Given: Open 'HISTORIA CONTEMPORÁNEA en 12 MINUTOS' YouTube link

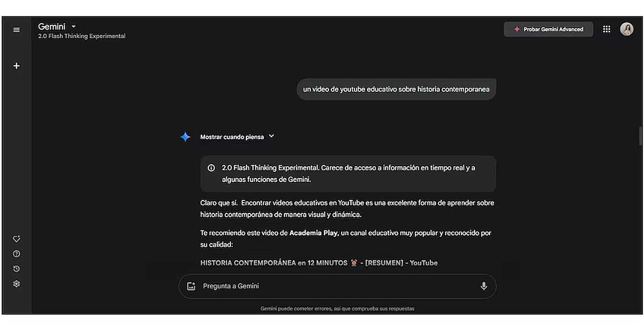Looking at the screenshot, I should click(319, 263).
